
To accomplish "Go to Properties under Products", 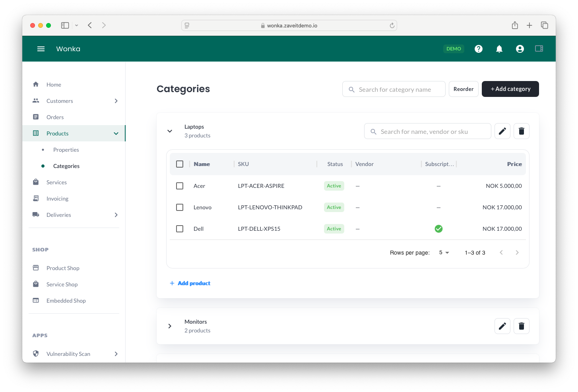I will (66, 150).
